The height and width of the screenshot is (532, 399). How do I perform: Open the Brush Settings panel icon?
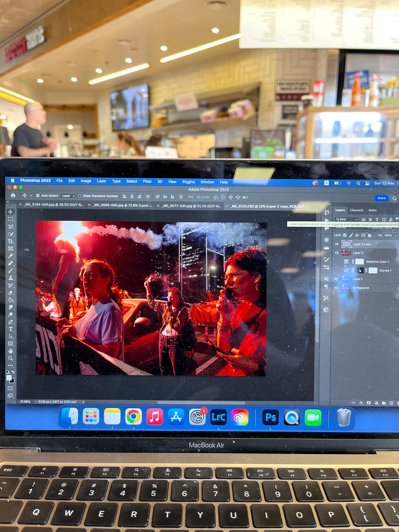[326, 260]
